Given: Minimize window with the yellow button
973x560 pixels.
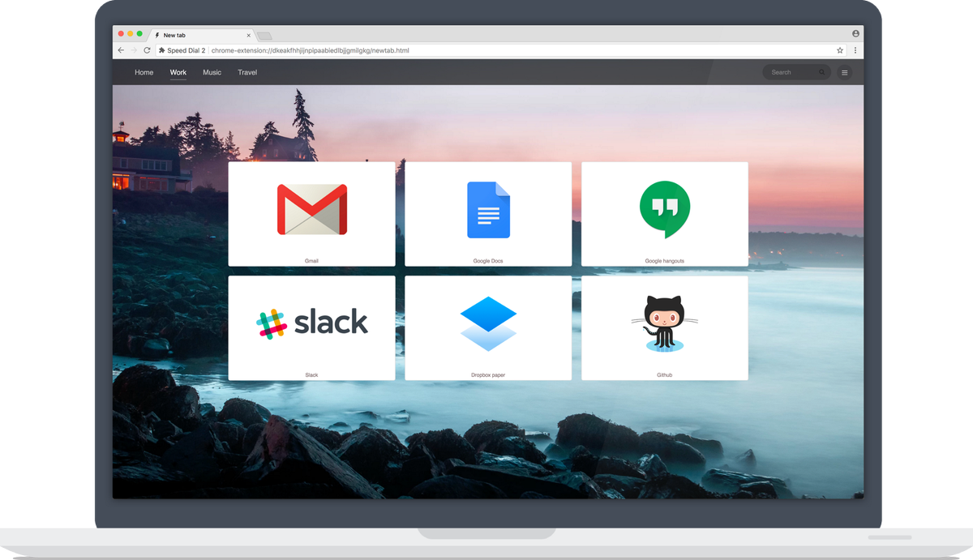Looking at the screenshot, I should pos(131,34).
